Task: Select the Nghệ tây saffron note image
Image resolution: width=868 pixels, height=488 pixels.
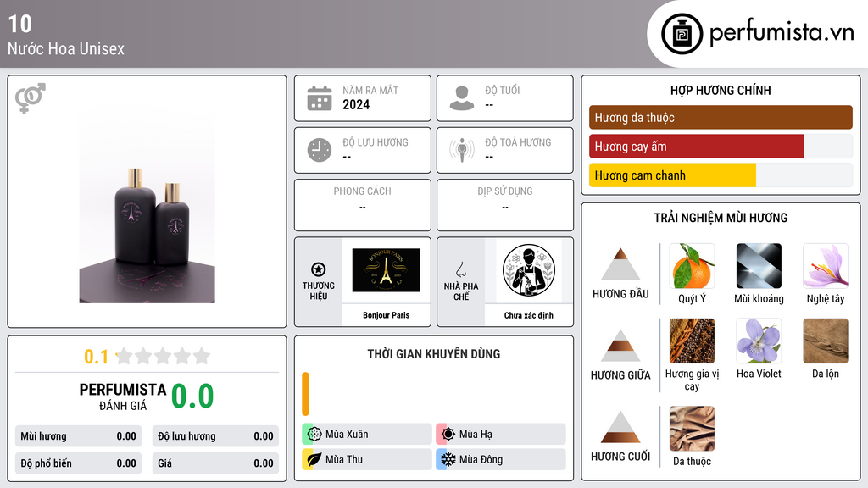Action: point(826,266)
